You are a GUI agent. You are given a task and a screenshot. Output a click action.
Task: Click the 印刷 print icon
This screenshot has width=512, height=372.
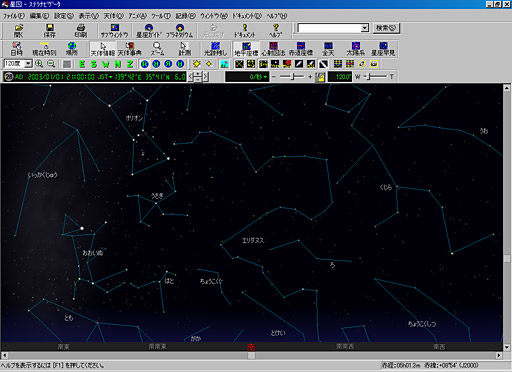pyautogui.click(x=81, y=30)
